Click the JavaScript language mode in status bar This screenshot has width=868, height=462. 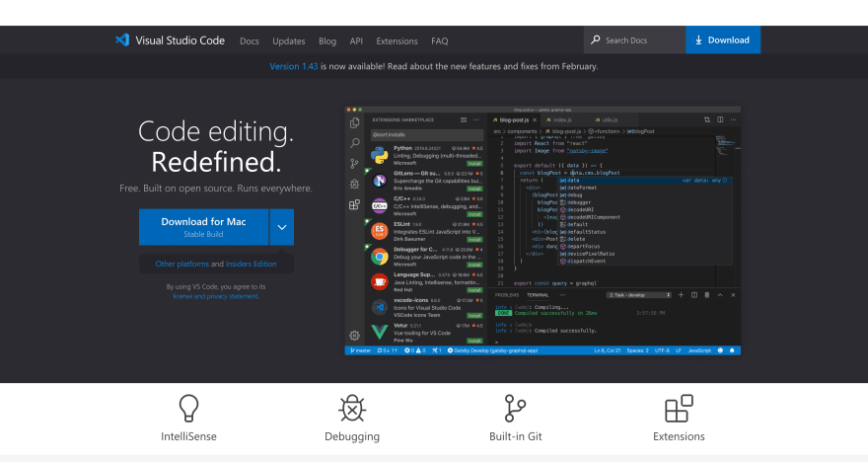tap(699, 350)
